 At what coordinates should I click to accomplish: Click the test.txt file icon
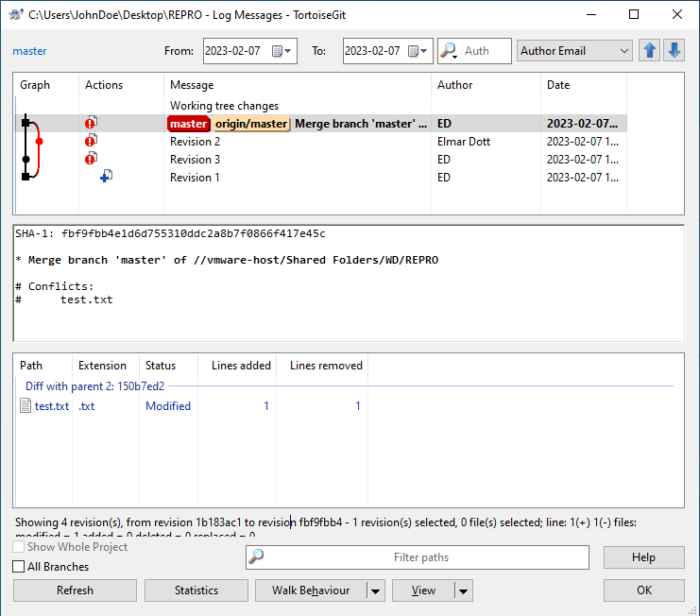point(26,405)
